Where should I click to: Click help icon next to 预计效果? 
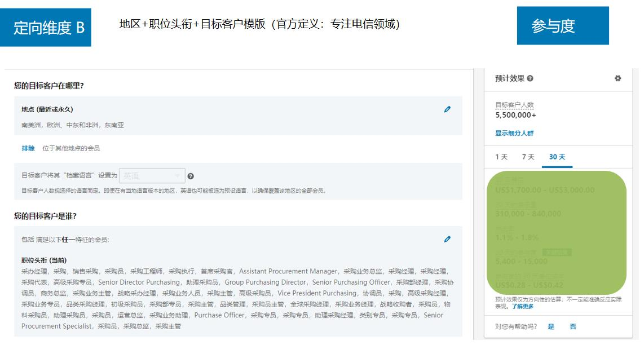click(530, 78)
